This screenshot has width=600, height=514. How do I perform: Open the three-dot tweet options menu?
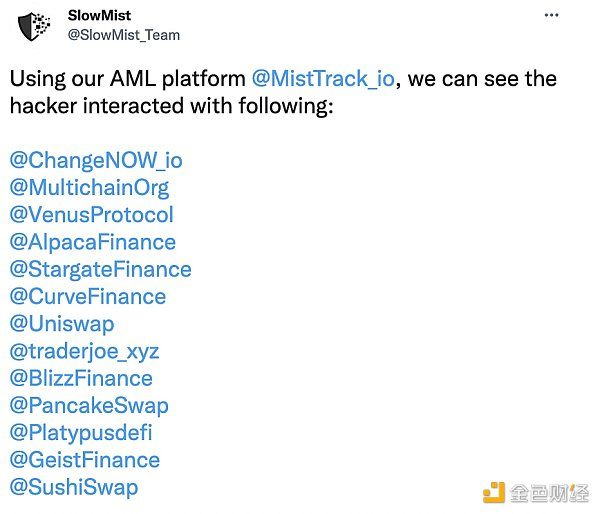click(551, 15)
